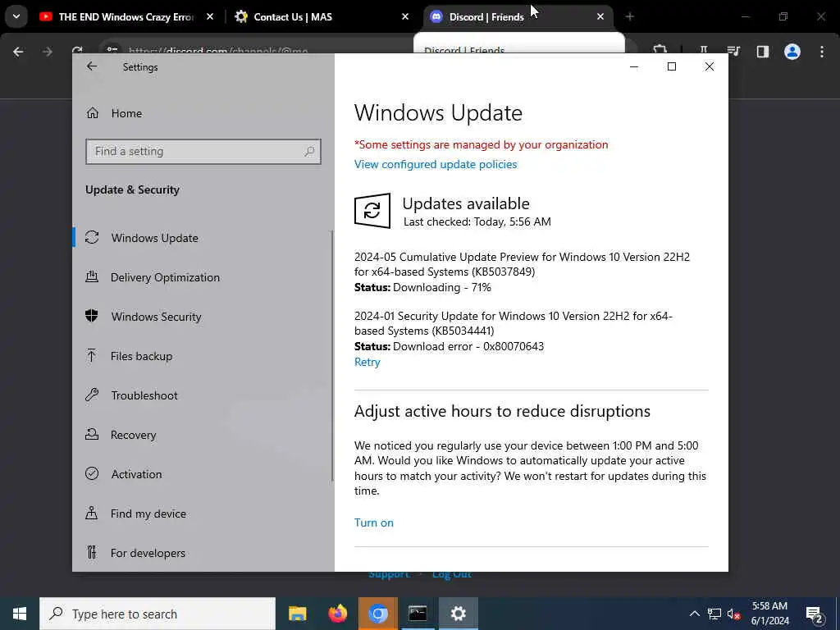Click the Troubleshoot wrench icon
Screen dimensions: 840x630
point(92,395)
